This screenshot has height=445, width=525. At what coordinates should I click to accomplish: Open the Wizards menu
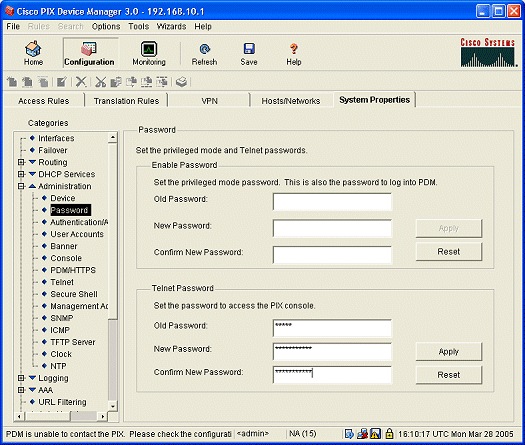171,26
